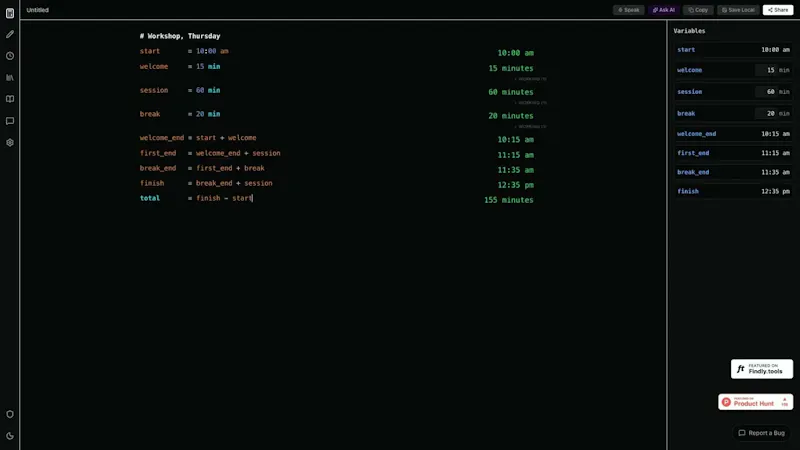Click the 'break = 20 min' editor line
Screen dimensions: 800x450
180,114
